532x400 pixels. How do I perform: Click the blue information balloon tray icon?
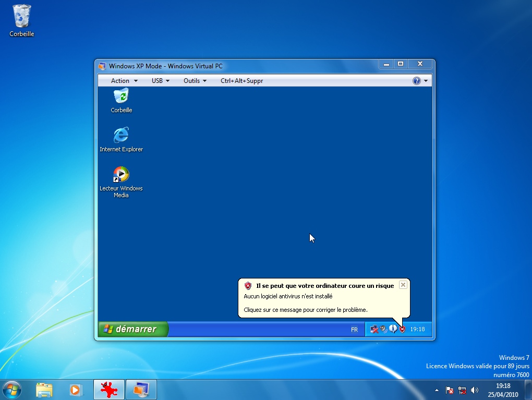click(x=393, y=329)
